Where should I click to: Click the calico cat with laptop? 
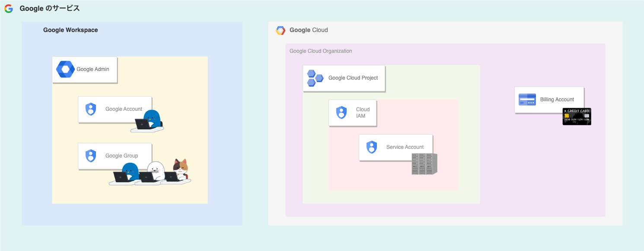pyautogui.click(x=177, y=171)
